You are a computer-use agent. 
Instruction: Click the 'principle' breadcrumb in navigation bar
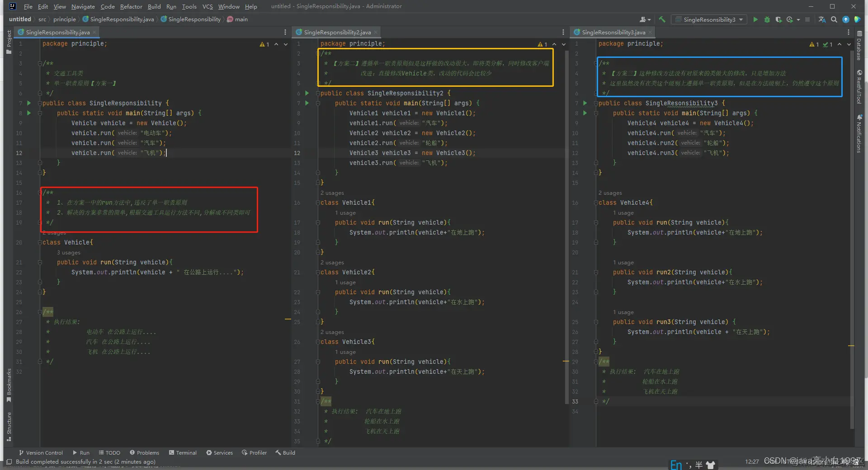[65, 19]
